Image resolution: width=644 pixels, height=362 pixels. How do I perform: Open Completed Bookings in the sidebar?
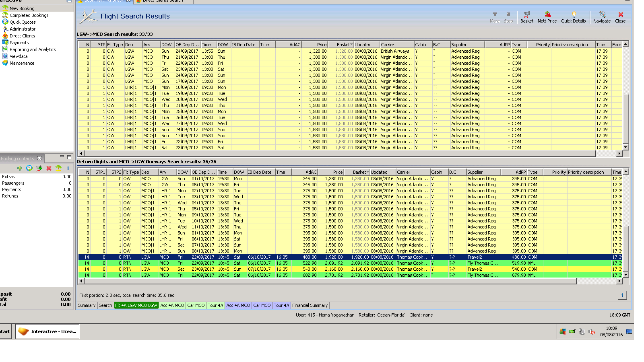point(29,15)
